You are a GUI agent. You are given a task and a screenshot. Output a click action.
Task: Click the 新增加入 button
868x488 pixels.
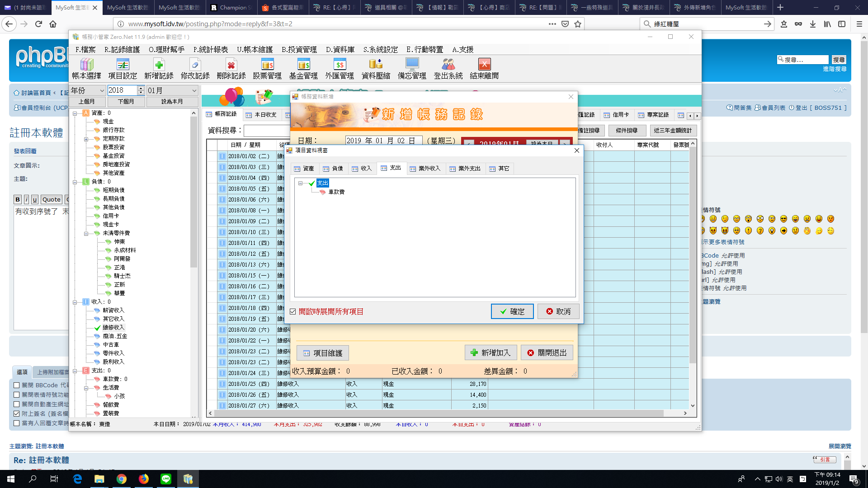491,352
